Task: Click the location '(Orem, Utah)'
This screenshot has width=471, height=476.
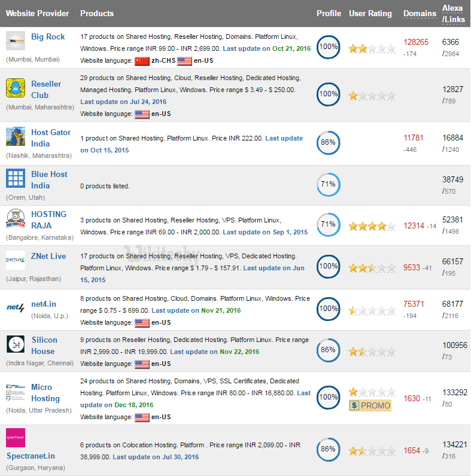Action: [26, 197]
